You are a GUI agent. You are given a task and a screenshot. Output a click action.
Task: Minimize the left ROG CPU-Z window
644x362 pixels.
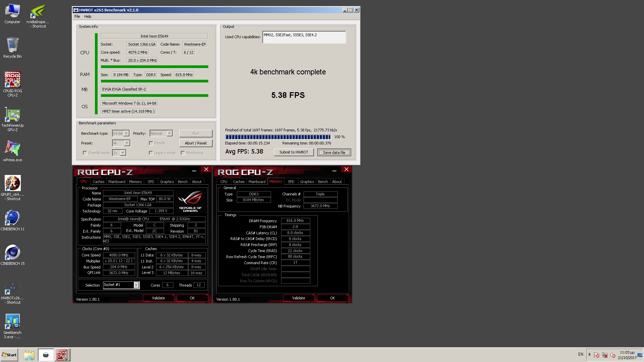(194, 171)
